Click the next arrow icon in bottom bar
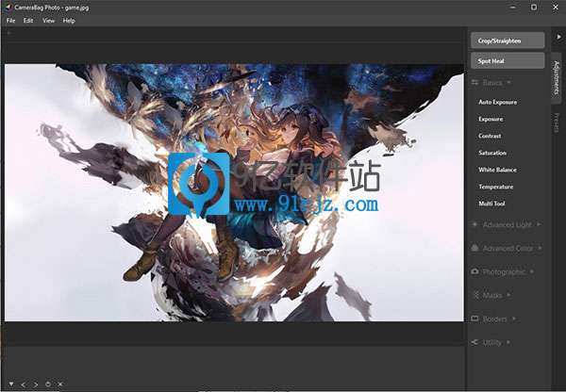The height and width of the screenshot is (392, 566). (36, 384)
